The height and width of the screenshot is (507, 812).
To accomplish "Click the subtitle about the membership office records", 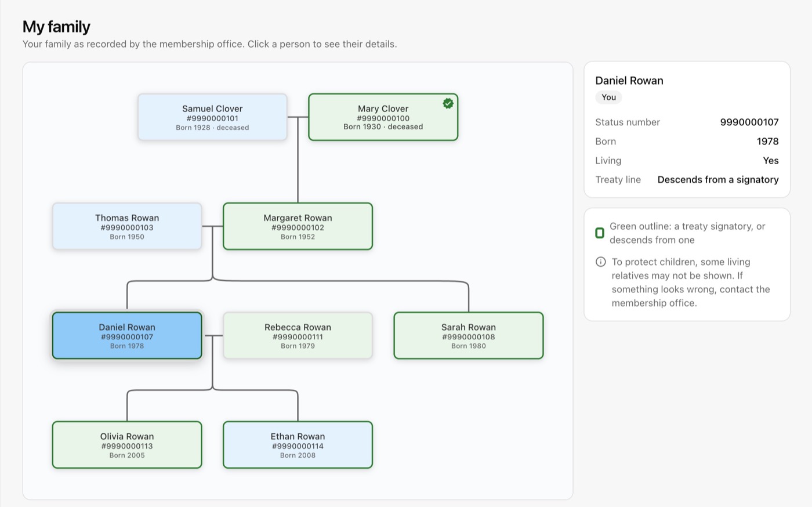I will click(210, 44).
